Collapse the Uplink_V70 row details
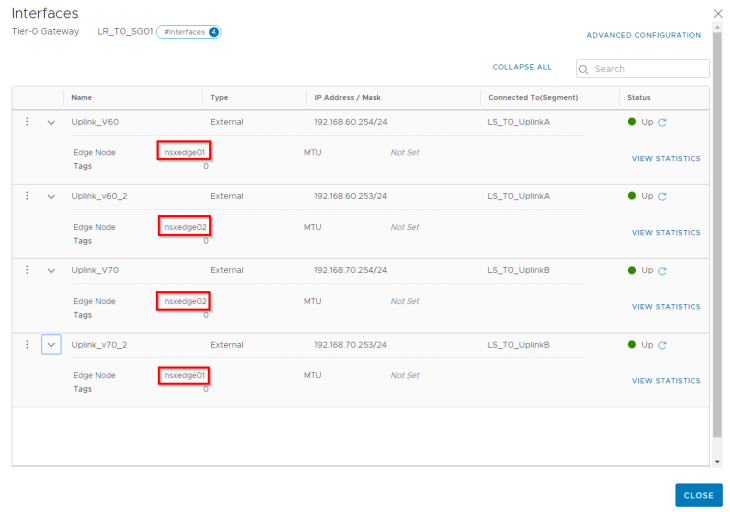The image size is (730, 512). (x=51, y=271)
